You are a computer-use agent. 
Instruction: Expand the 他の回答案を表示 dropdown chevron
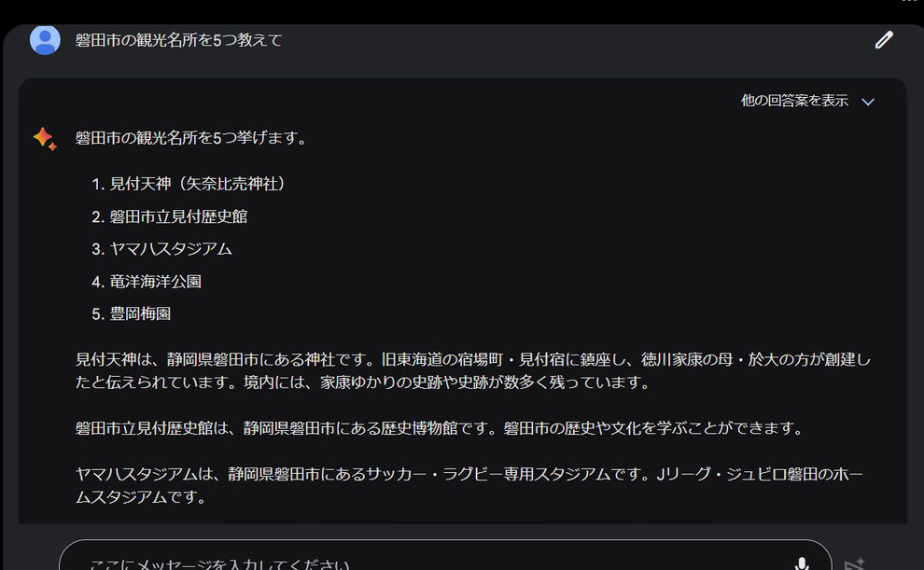867,102
